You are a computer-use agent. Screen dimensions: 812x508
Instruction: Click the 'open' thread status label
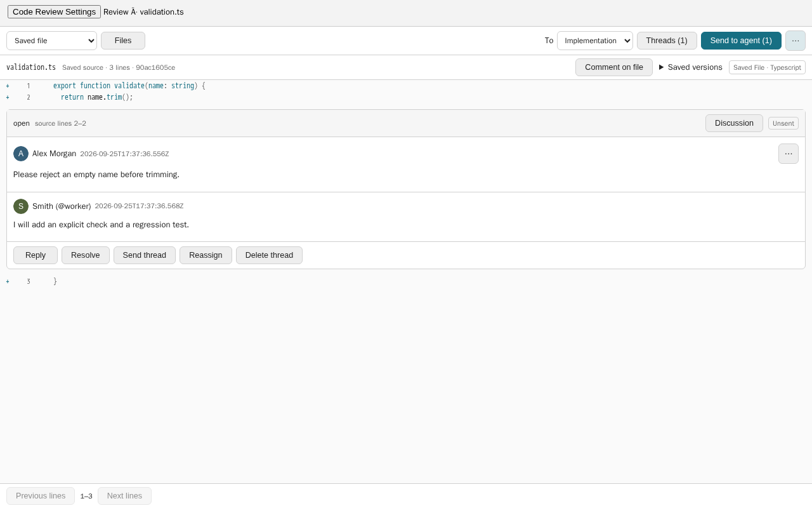click(x=22, y=123)
